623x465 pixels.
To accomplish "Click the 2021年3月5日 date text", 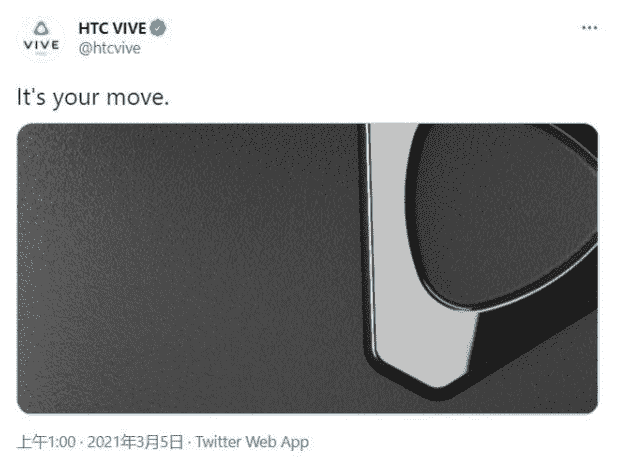I will click(135, 442).
